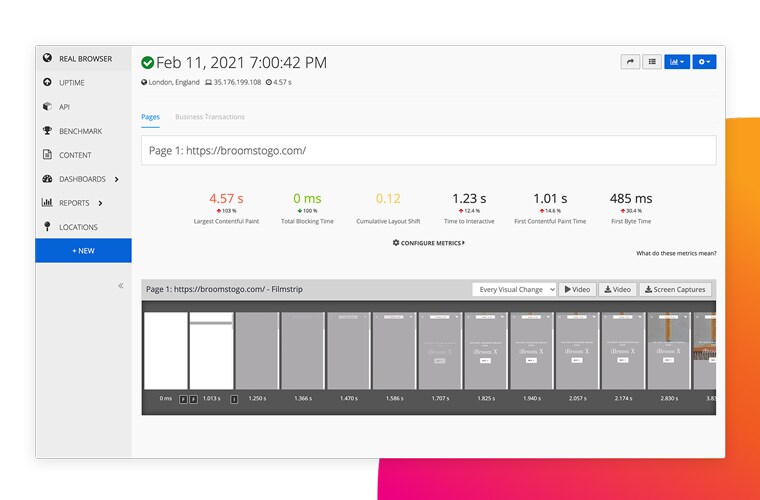Open the blue settings gear dropdown

(x=704, y=62)
